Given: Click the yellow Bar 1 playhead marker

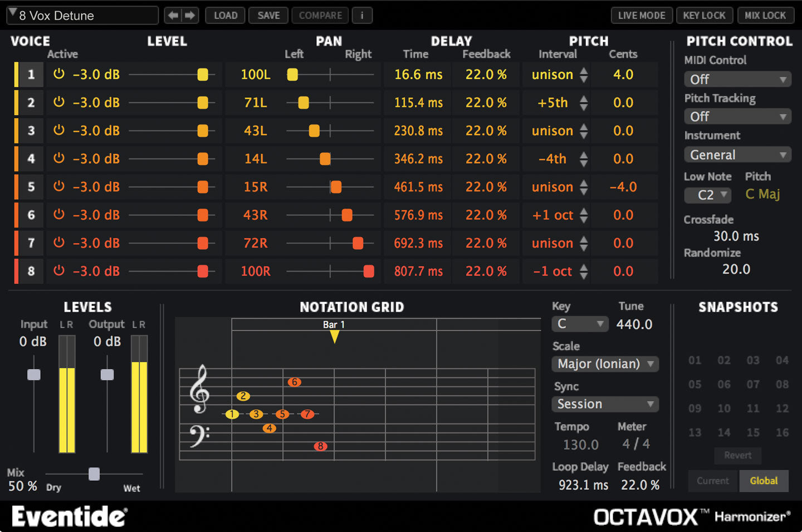Looking at the screenshot, I should 334,337.
